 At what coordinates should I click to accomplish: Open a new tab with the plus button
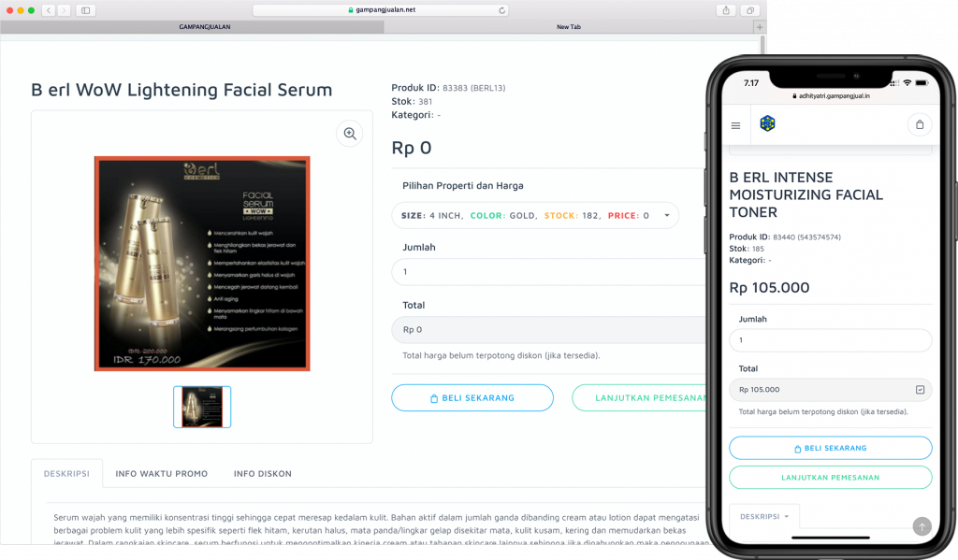(x=759, y=27)
